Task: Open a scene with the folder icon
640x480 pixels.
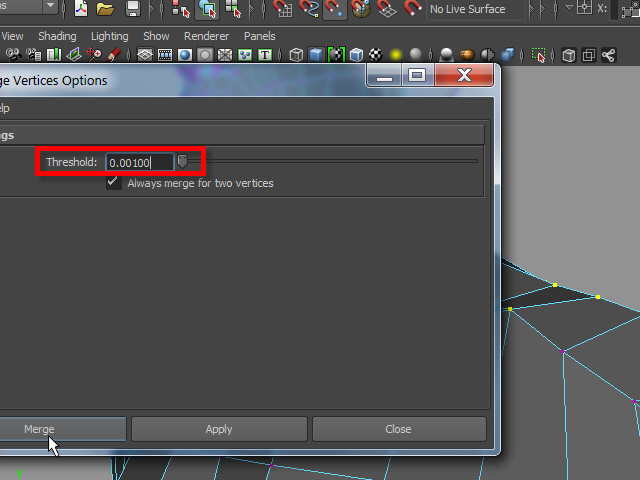Action: 105,9
